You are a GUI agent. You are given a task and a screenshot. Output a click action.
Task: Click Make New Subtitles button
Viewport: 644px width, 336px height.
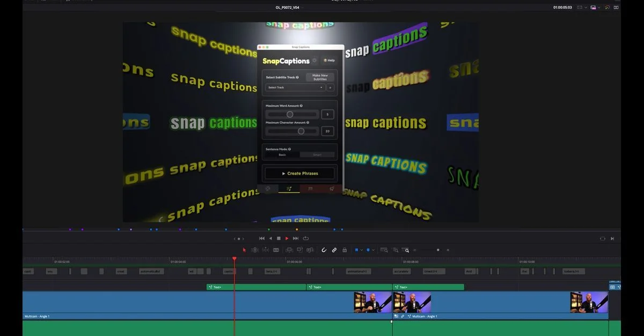(x=320, y=77)
